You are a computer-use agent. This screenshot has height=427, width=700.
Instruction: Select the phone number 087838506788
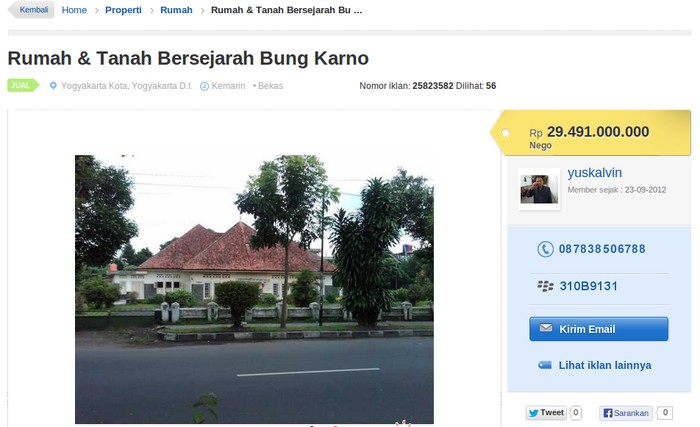[602, 249]
